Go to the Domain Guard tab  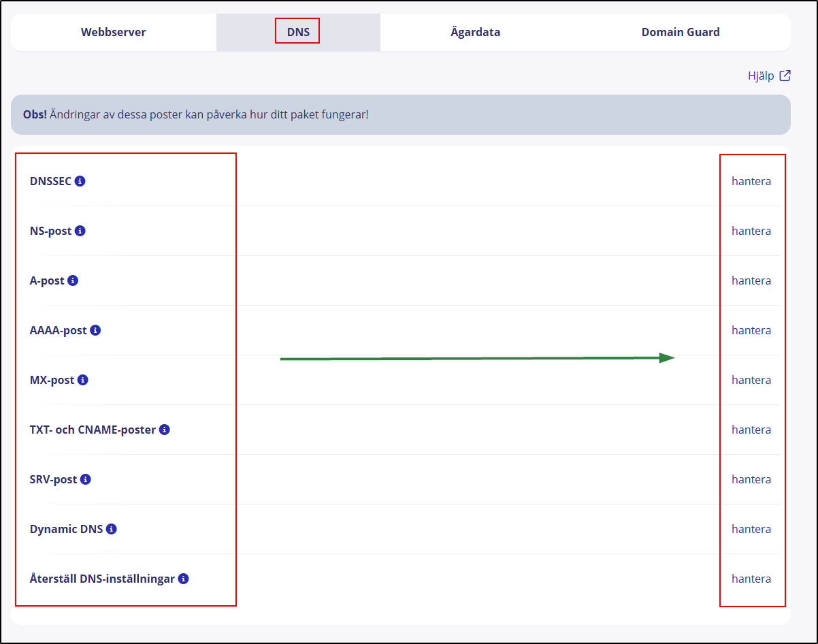tap(680, 32)
